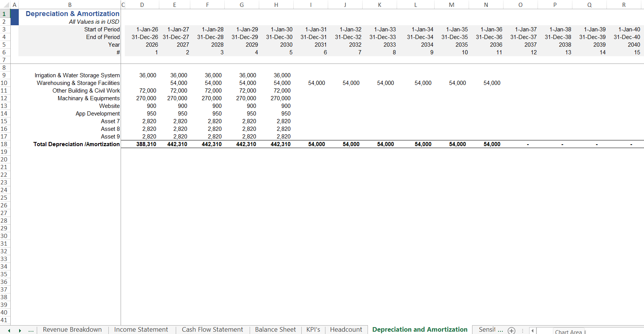The width and height of the screenshot is (644, 334).
Task: Open the Cash Flow Statement tab
Action: [212, 330]
